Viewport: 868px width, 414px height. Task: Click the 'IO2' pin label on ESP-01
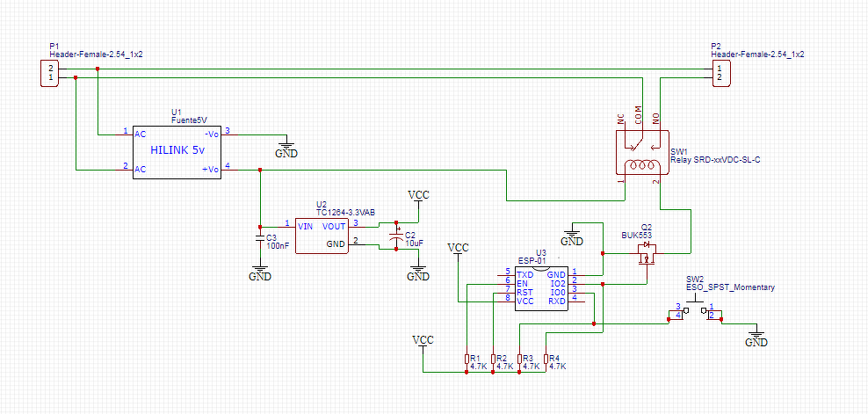tap(559, 283)
